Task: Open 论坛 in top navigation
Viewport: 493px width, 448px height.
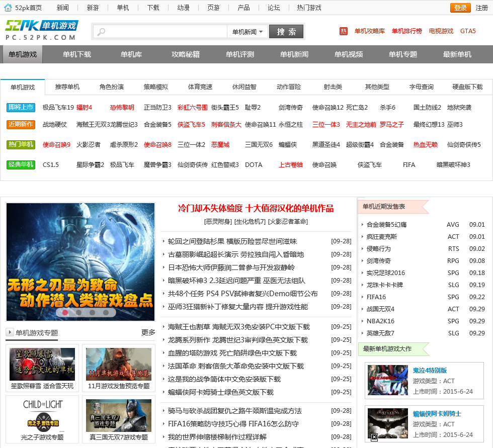Action: [274, 8]
